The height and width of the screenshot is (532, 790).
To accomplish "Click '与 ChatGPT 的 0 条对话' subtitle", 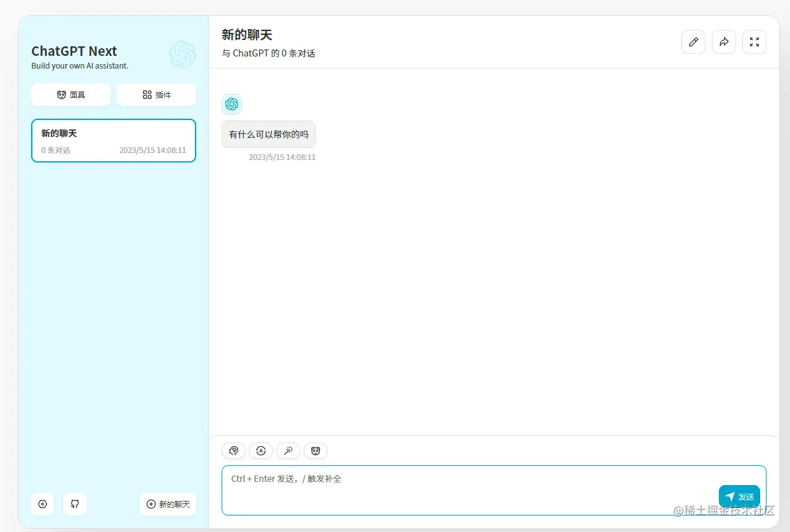I will coord(269,53).
